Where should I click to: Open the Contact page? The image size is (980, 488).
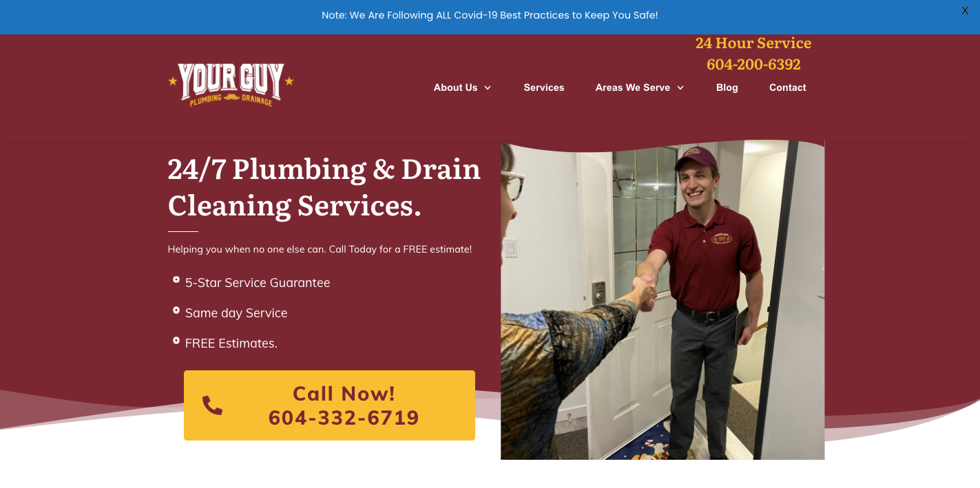pyautogui.click(x=788, y=87)
